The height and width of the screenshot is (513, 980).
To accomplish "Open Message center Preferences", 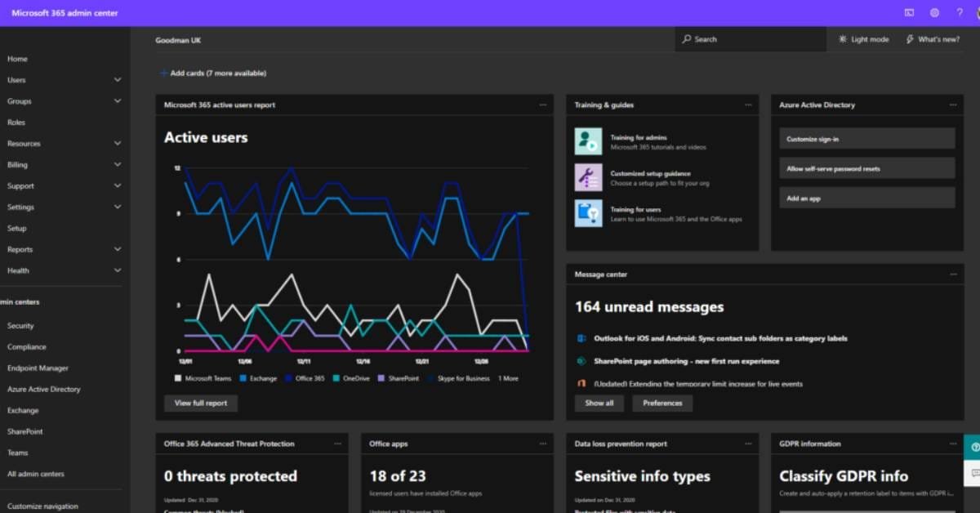I will click(662, 403).
